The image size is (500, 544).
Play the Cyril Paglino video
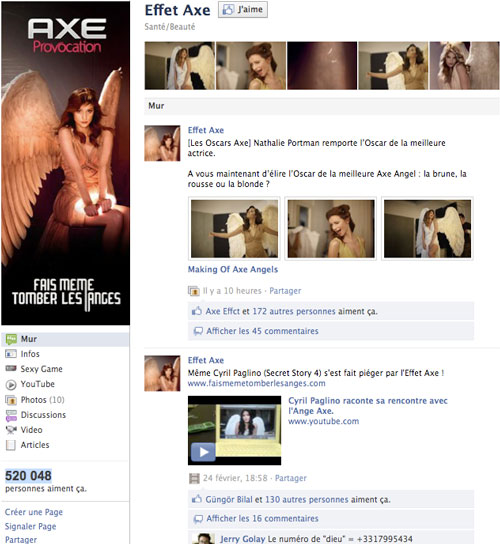(235, 430)
